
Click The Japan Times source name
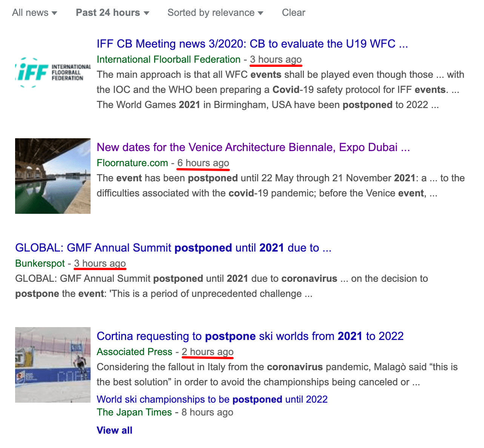134,412
